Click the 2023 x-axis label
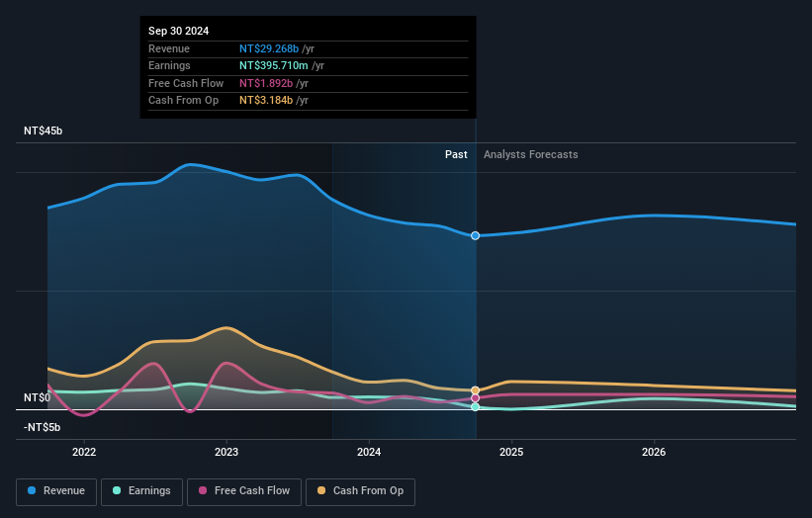812x518 pixels. [226, 452]
